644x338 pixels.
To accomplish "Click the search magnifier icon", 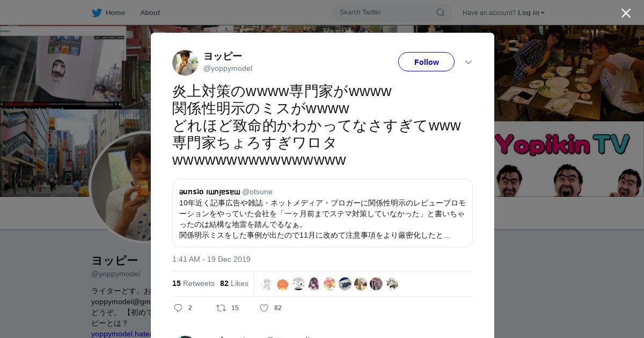I will (440, 12).
